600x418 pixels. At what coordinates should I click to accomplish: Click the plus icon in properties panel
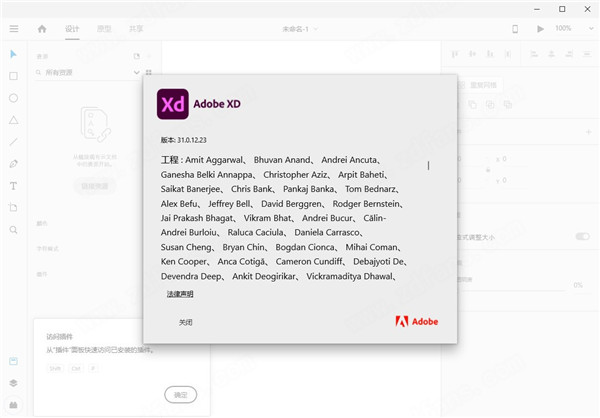tap(589, 132)
